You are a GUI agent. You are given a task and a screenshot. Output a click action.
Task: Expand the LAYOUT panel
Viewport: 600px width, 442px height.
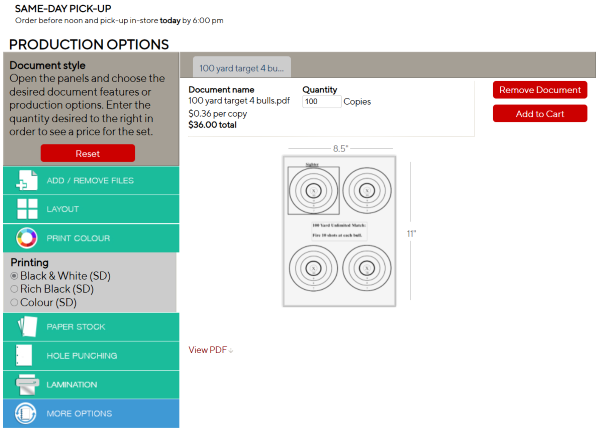point(91,209)
